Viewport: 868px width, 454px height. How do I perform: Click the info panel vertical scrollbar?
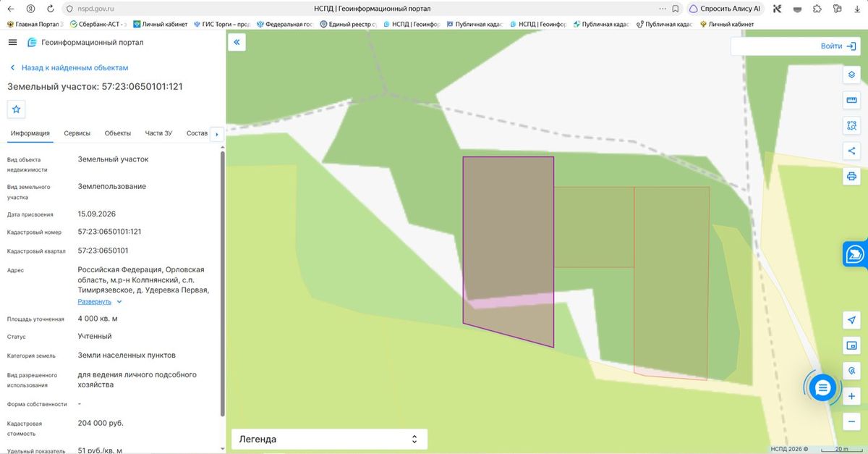tap(222, 282)
